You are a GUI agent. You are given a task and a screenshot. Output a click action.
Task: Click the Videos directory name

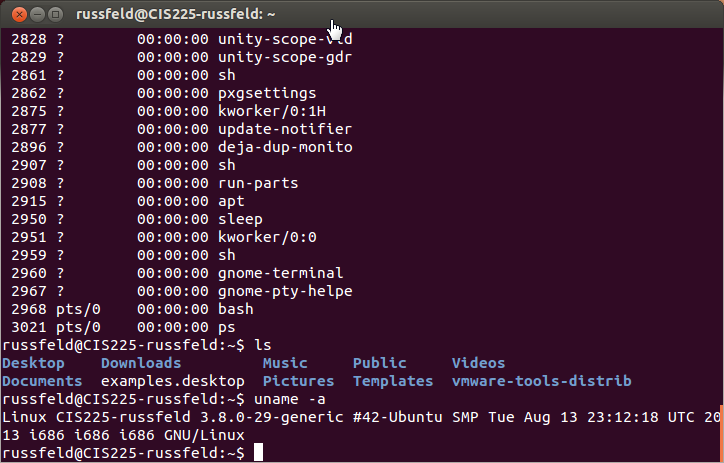tap(478, 363)
